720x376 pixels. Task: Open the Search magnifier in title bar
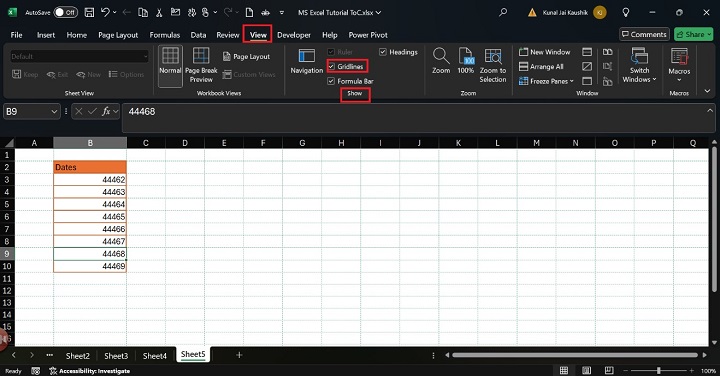[x=503, y=12]
